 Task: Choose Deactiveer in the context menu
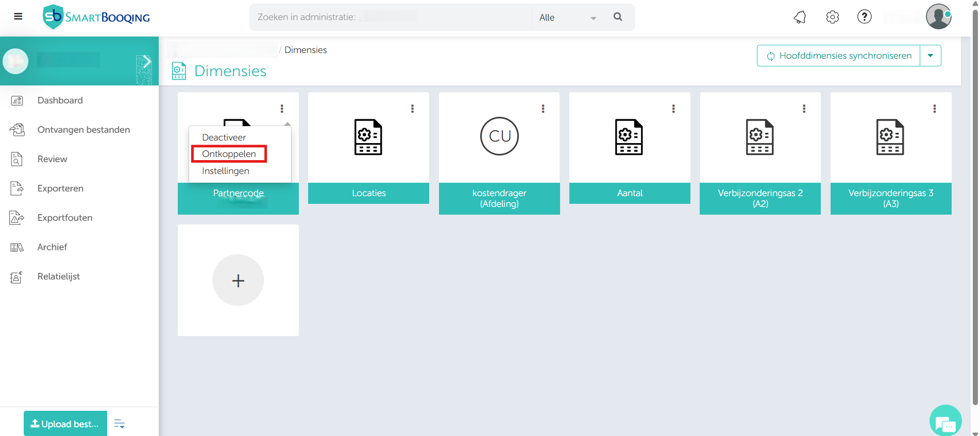pyautogui.click(x=224, y=137)
